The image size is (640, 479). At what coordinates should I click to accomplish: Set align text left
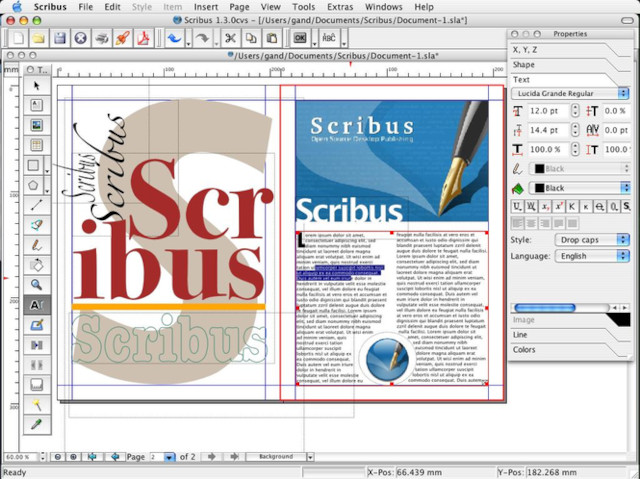point(517,223)
